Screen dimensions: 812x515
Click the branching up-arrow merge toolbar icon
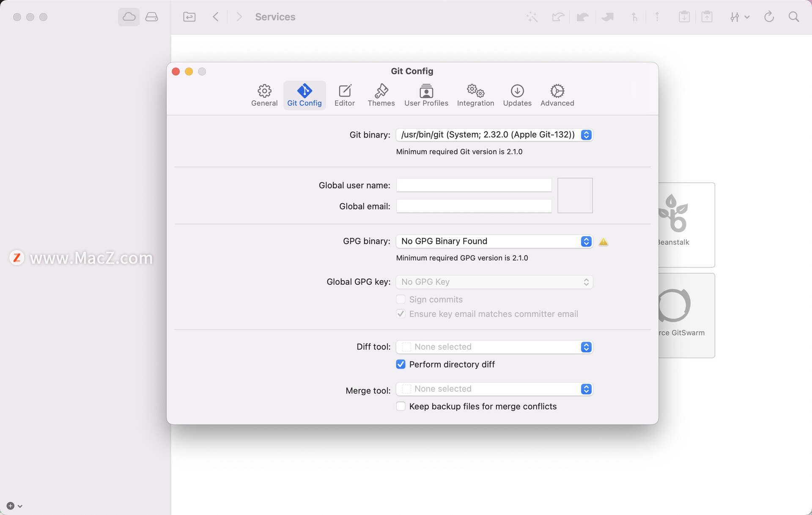tap(634, 17)
